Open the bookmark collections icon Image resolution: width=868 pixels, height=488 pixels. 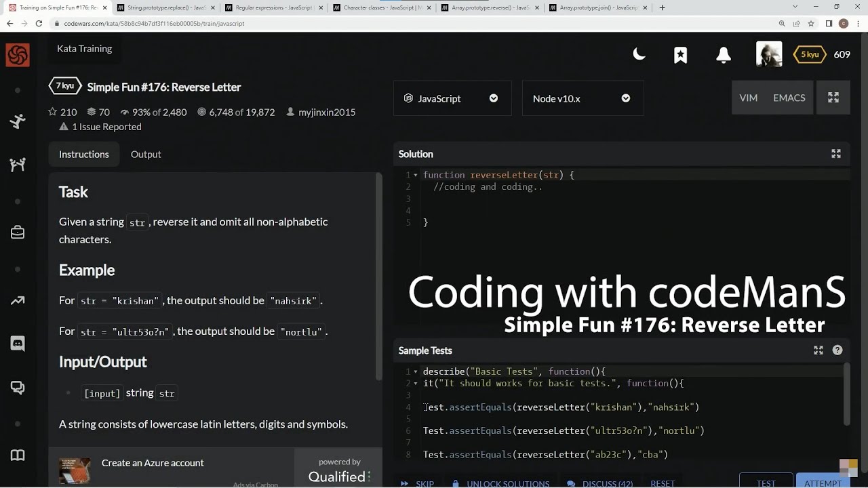[x=681, y=55]
